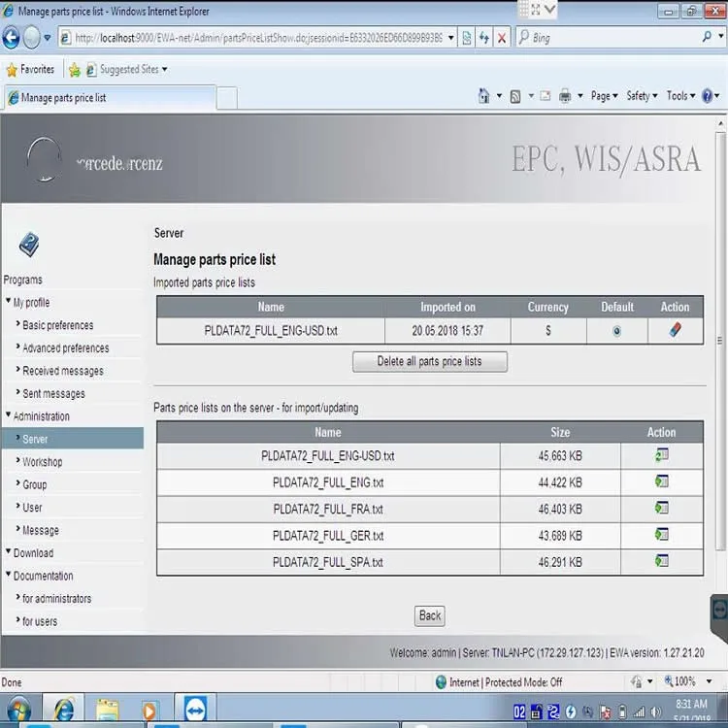Select the Manage parts price list tab
The width and height of the screenshot is (728, 728).
tap(110, 97)
